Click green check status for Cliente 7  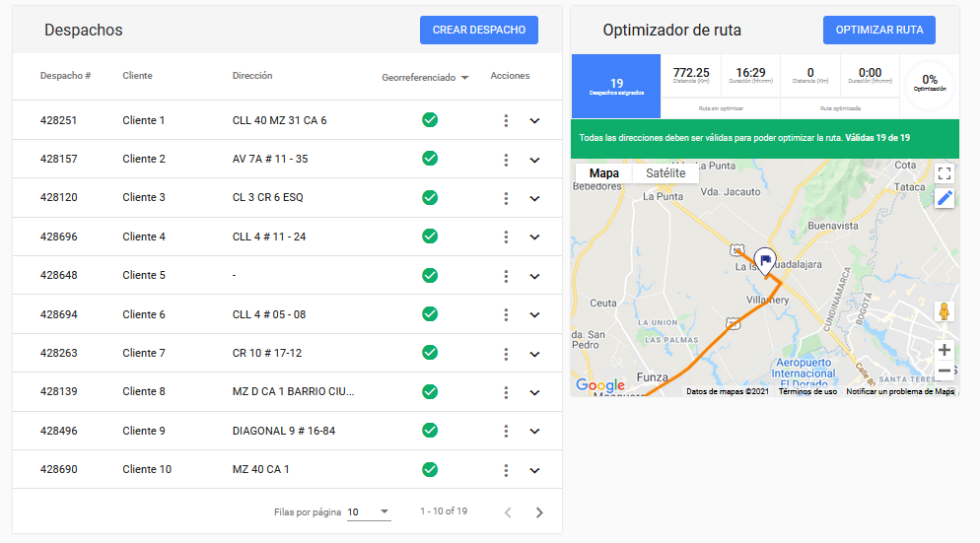[430, 353]
